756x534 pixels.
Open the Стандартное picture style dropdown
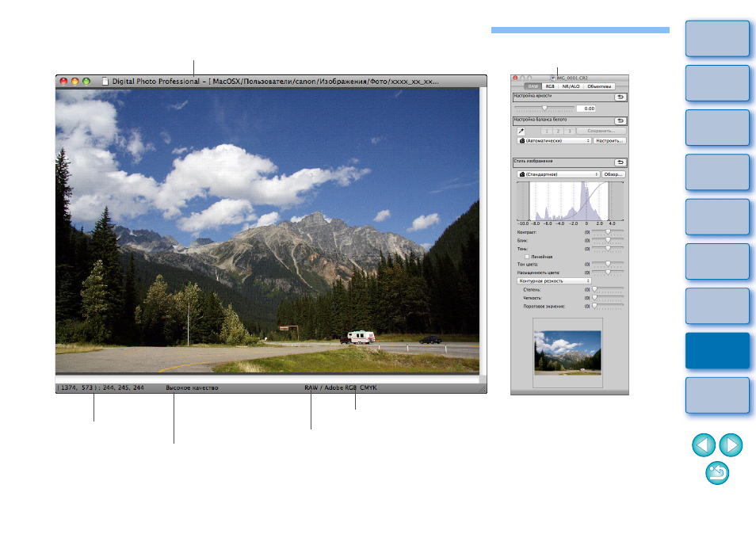pyautogui.click(x=559, y=174)
